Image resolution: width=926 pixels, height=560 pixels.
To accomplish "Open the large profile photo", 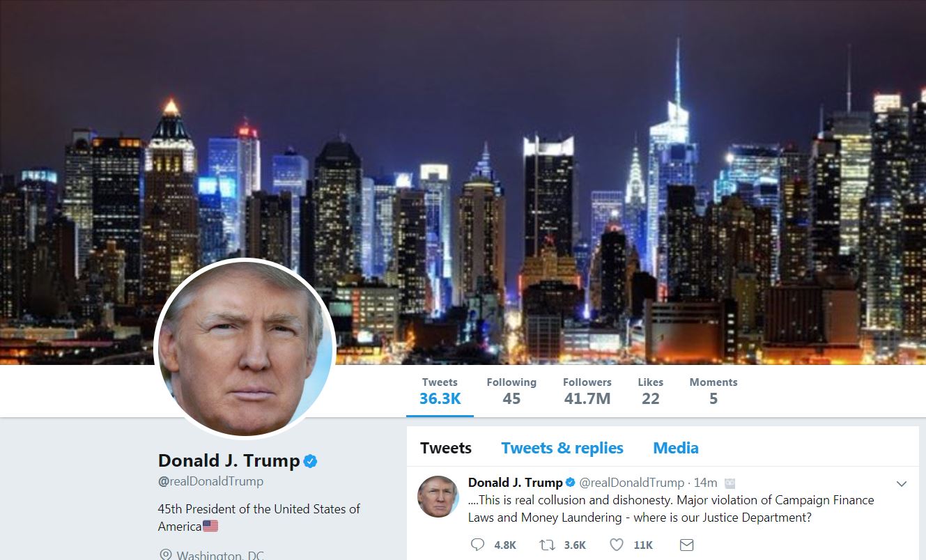I will point(245,350).
